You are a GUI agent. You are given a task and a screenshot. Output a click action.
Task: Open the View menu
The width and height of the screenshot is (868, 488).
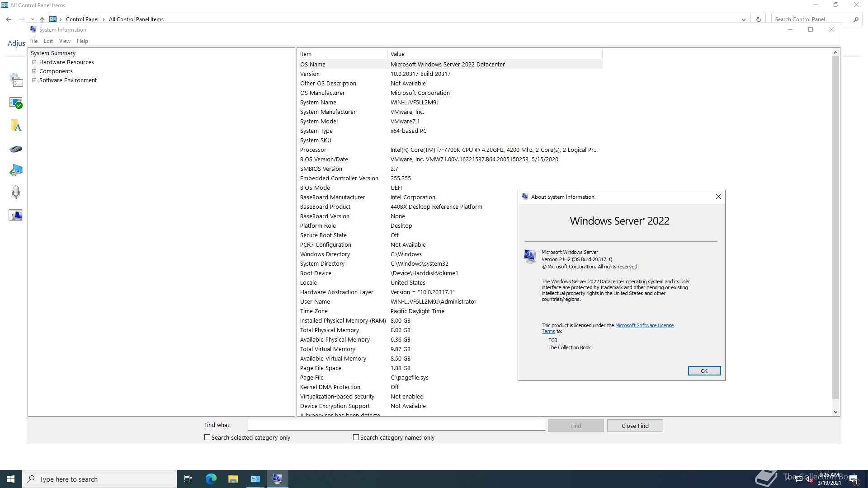(65, 41)
